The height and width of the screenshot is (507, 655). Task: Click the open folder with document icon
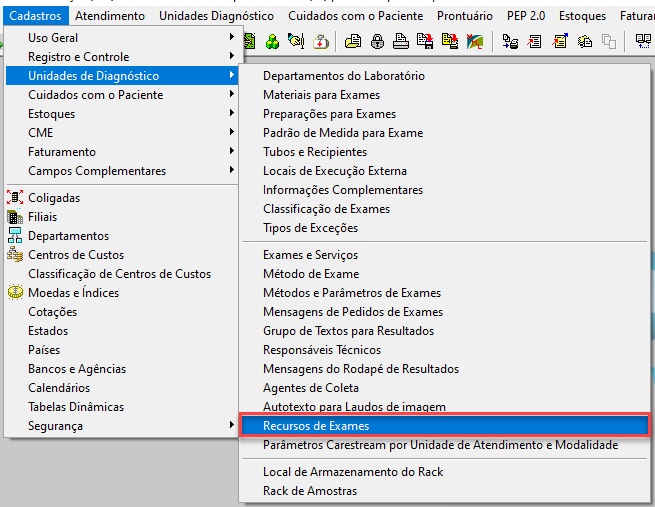[353, 41]
